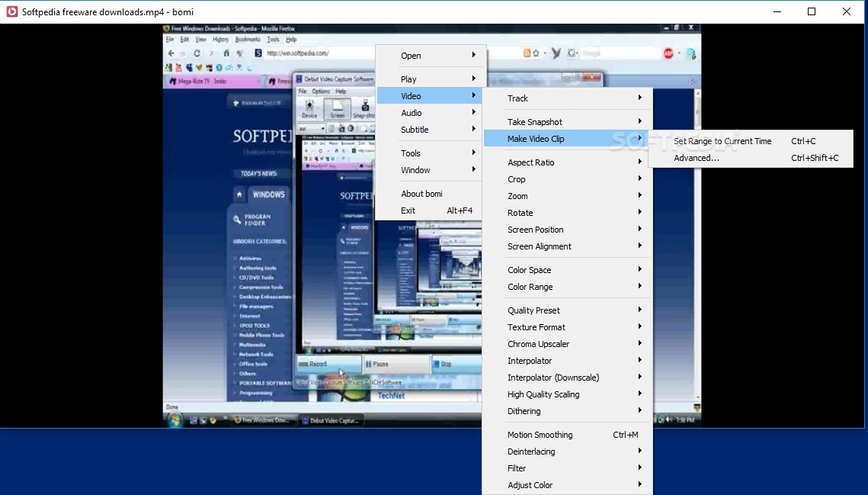
Task: Select the Video menu entry
Action: [x=431, y=96]
